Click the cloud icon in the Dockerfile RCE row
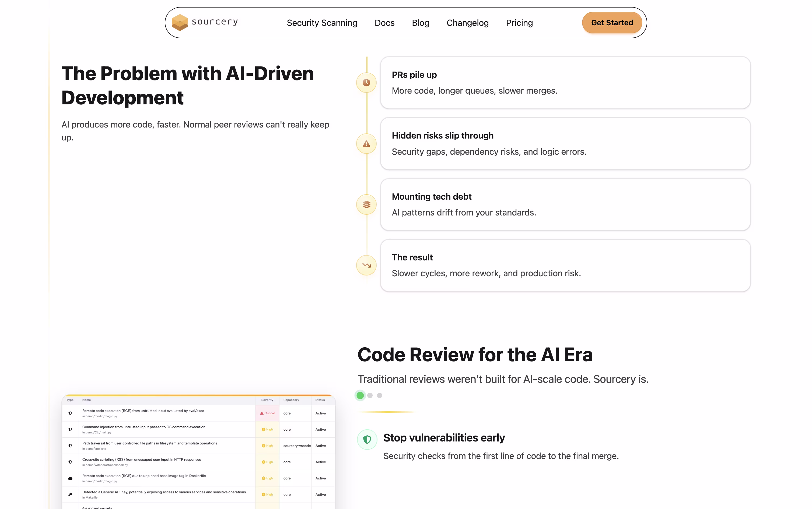Viewport: 812px width, 509px height. click(x=70, y=478)
